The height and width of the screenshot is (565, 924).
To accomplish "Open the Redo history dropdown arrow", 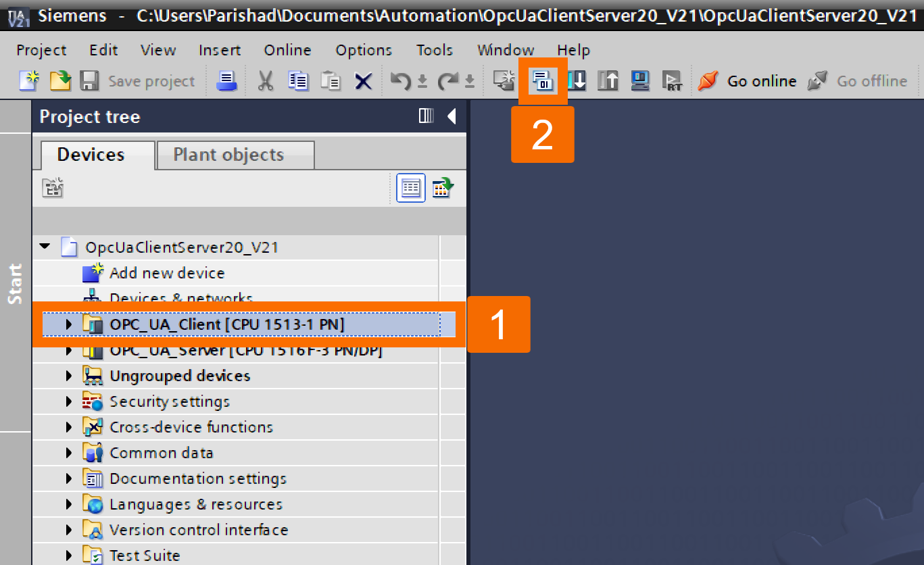I will point(470,82).
